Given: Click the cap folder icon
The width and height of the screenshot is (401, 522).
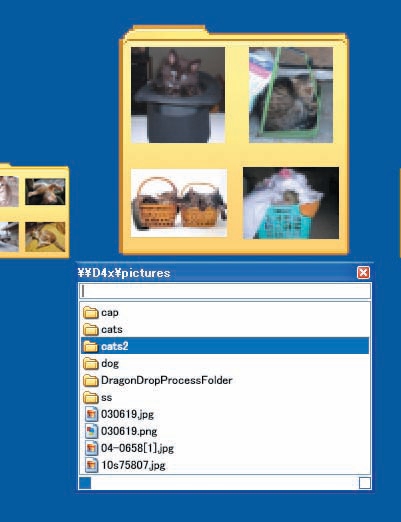Looking at the screenshot, I should click(90, 313).
